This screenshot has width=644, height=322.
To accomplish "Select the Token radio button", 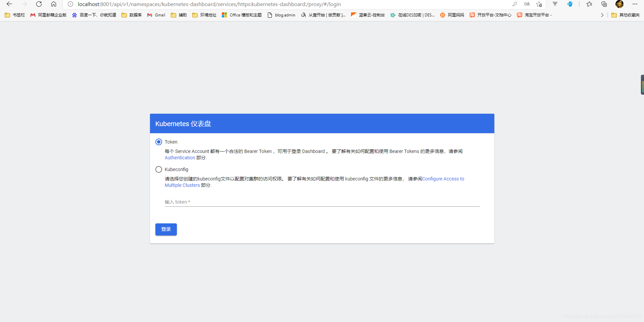I will [159, 142].
